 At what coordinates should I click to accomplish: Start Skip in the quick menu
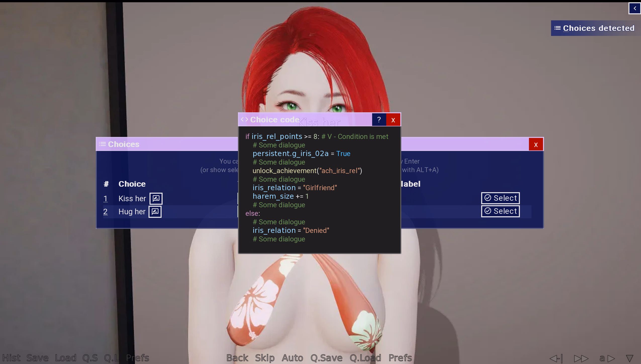[265, 358]
